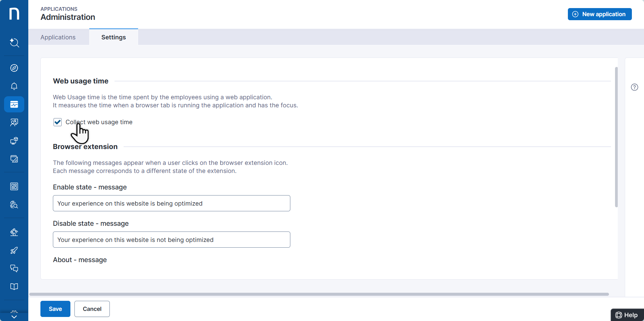The width and height of the screenshot is (644, 321).
Task: Open the book documentation icon in sidebar
Action: coord(14,286)
